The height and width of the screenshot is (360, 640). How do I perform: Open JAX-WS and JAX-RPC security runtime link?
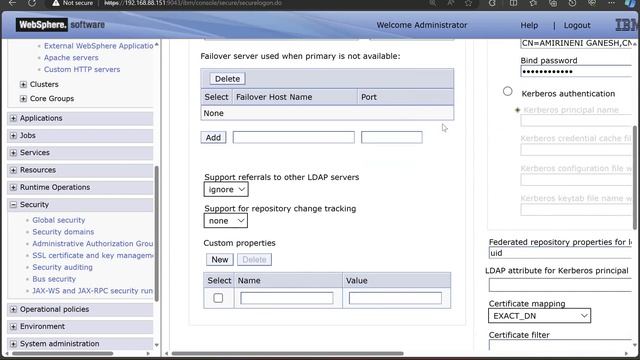click(x=93, y=291)
